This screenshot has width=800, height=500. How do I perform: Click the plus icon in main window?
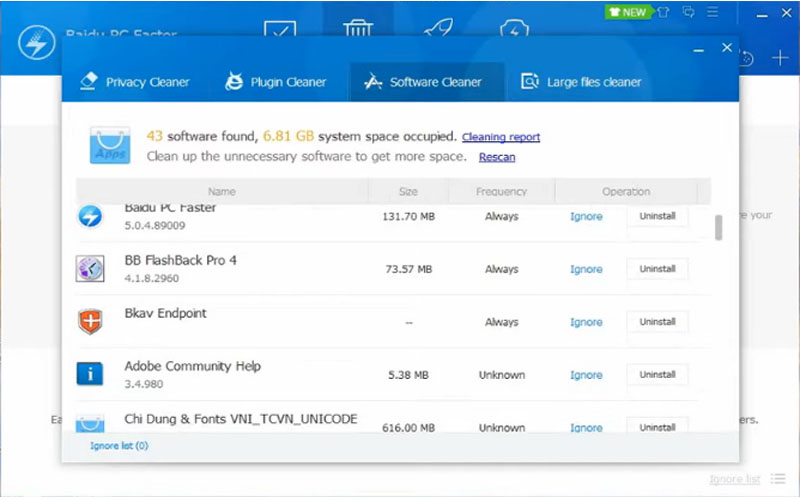tap(780, 58)
